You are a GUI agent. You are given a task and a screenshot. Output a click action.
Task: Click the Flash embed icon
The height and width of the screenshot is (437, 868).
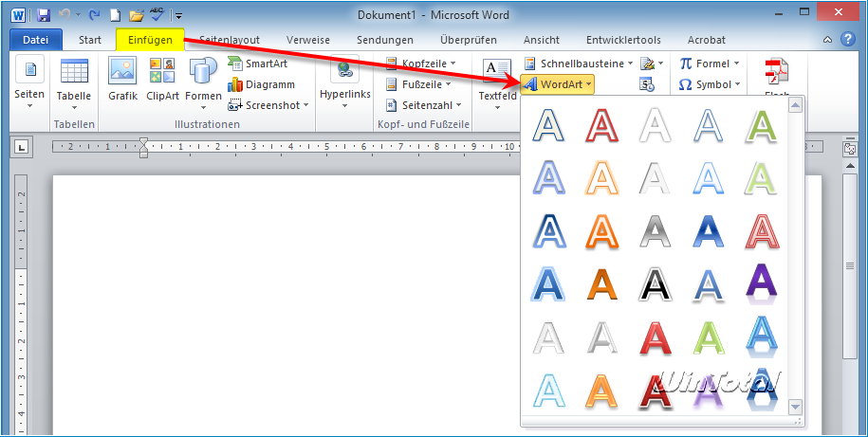[x=777, y=72]
